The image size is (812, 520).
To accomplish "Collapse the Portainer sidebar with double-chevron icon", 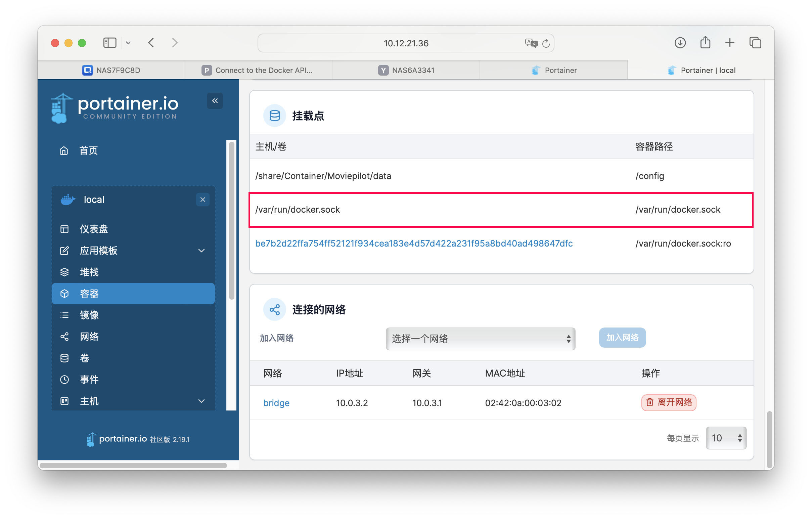I will point(215,101).
